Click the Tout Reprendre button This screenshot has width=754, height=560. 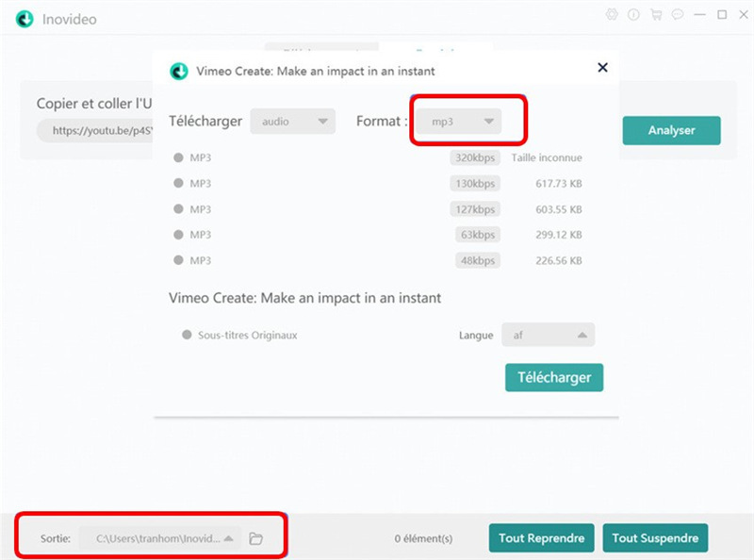click(541, 538)
